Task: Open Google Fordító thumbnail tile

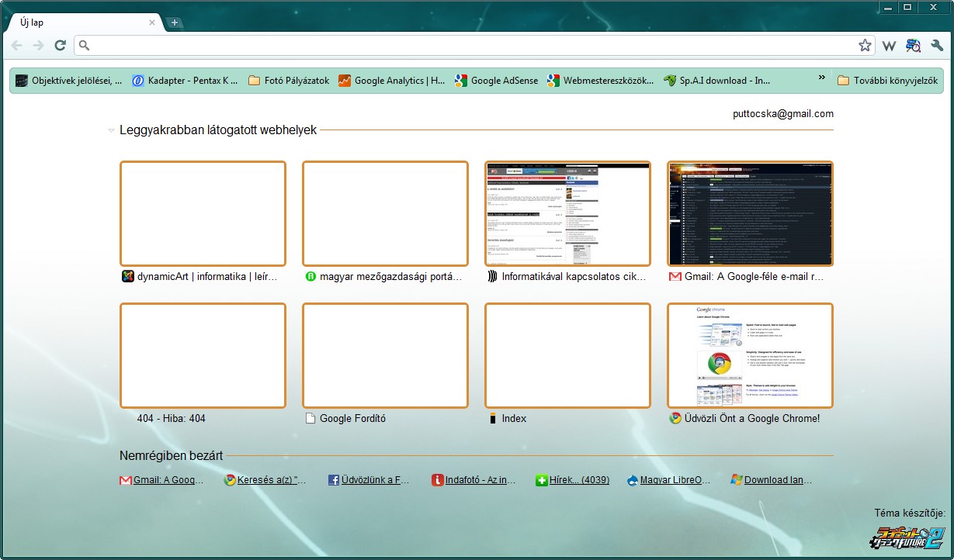Action: 385,356
